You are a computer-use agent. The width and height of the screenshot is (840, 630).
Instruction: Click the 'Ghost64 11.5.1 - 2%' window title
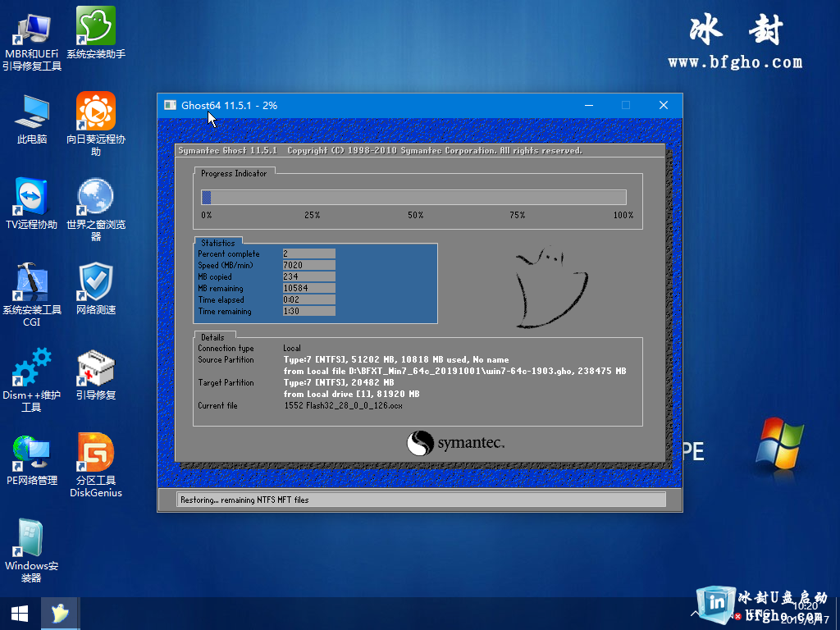pyautogui.click(x=230, y=106)
